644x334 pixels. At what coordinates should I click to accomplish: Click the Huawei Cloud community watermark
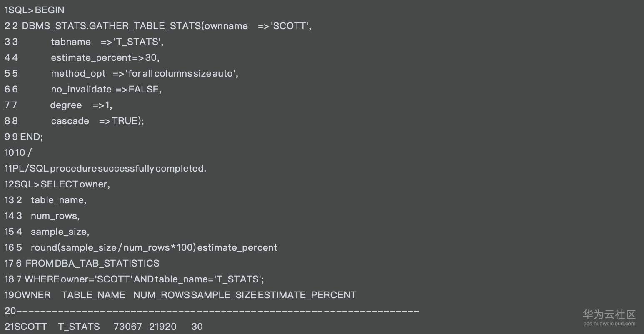click(609, 317)
